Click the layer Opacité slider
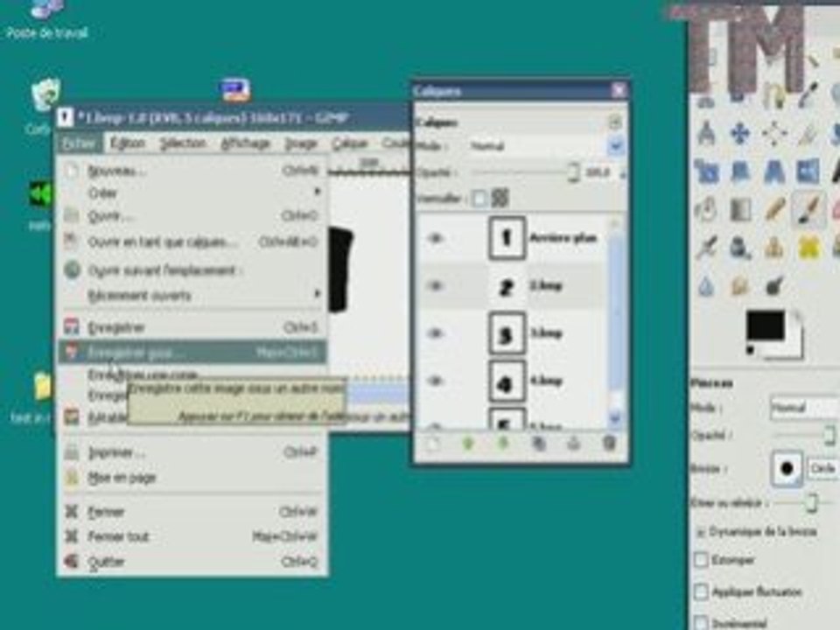 tap(525, 172)
